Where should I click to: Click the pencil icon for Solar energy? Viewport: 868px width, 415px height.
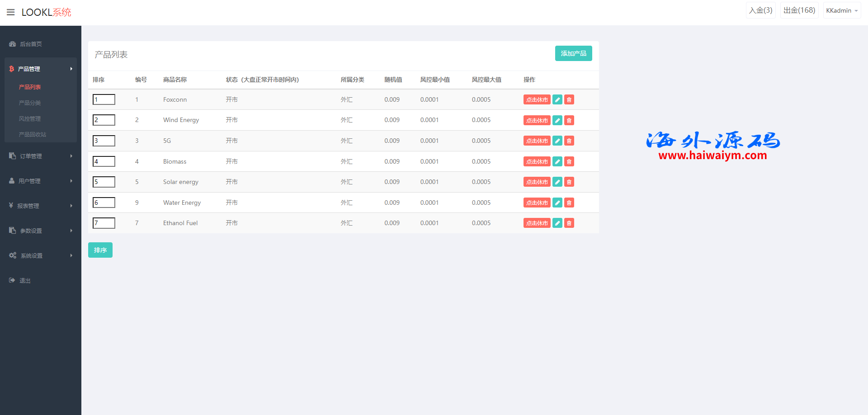(557, 182)
